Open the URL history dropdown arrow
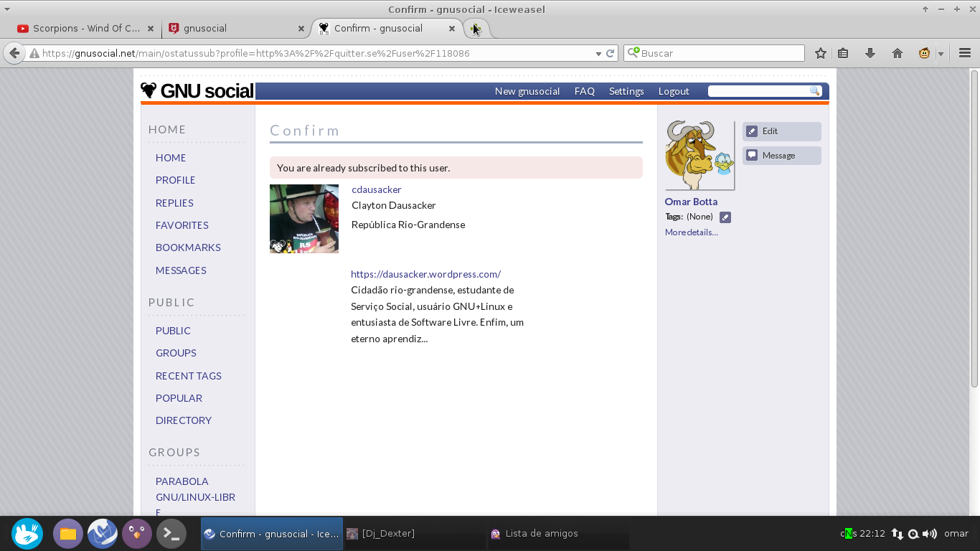The height and width of the screenshot is (551, 980). point(598,53)
